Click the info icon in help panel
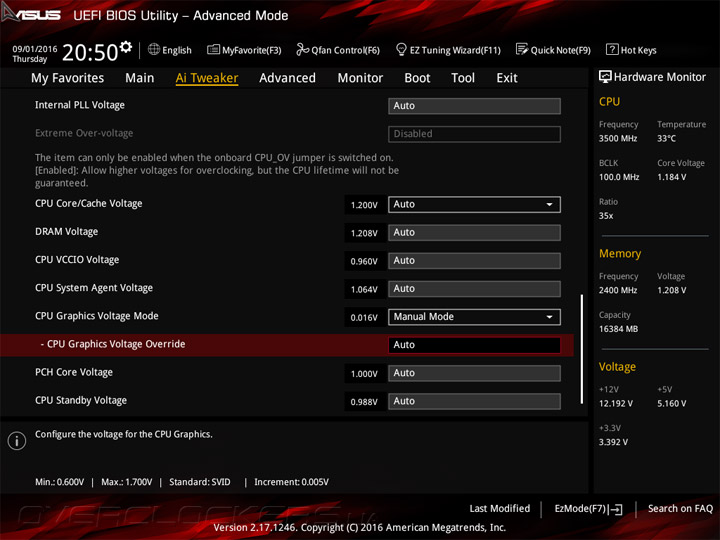 click(x=17, y=441)
